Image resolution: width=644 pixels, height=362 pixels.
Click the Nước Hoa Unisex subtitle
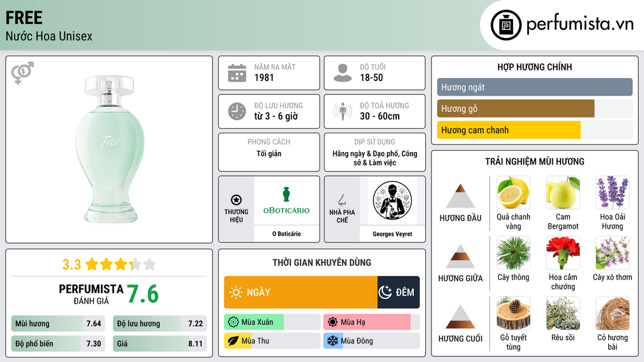click(x=49, y=36)
